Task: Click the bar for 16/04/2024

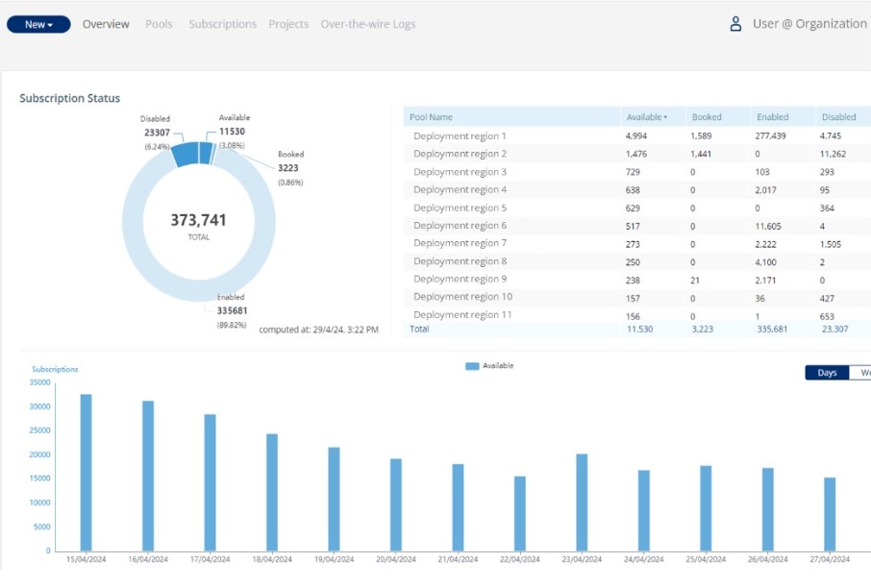Action: click(x=148, y=476)
